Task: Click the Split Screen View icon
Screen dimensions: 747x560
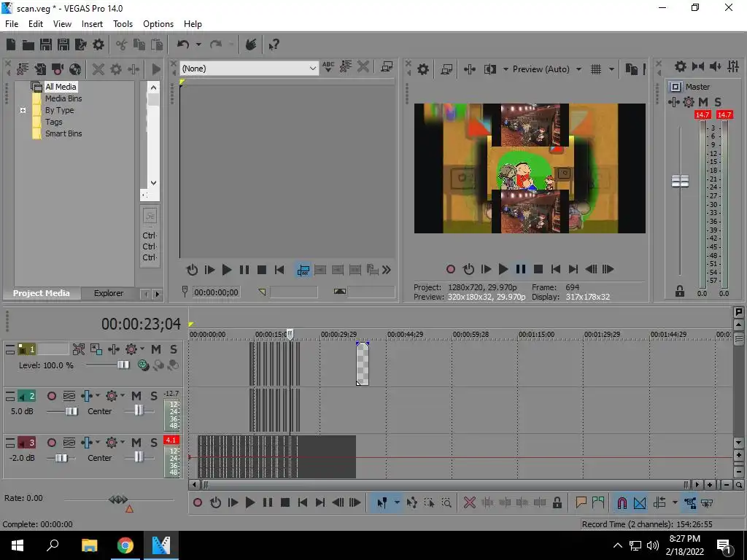Action: click(x=489, y=69)
